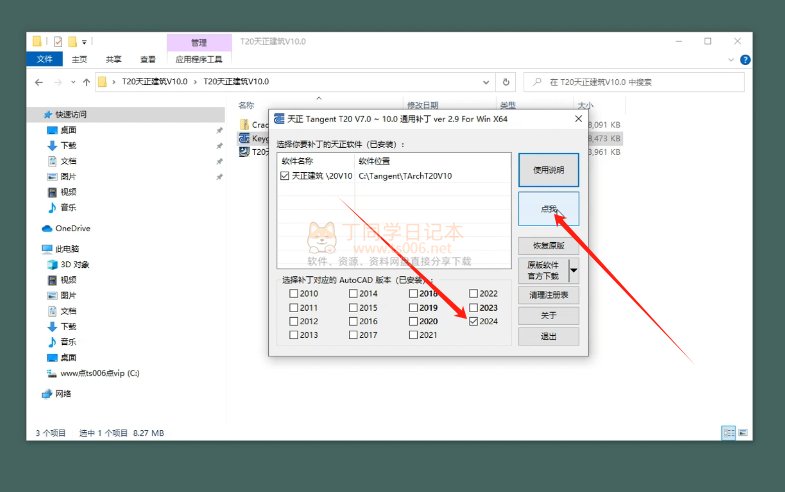This screenshot has width=785, height=492.
Task: Click the 软件位置 column header
Action: coord(374,161)
